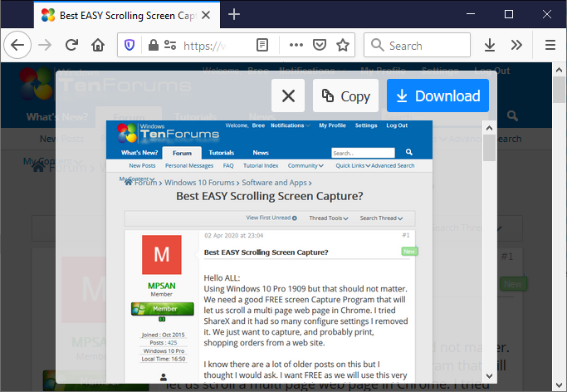
Task: Click the green New post badge
Action: click(x=409, y=252)
